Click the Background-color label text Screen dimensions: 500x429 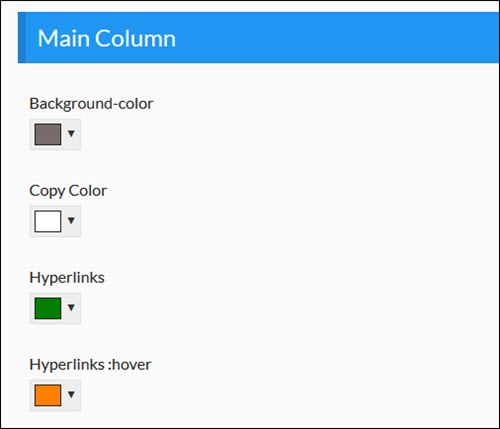(91, 104)
